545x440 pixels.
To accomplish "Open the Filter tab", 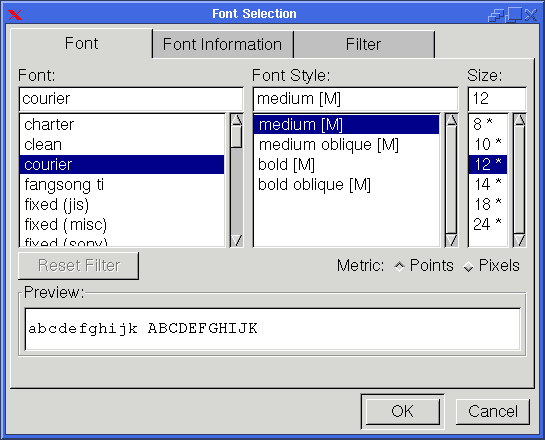I will (x=364, y=44).
